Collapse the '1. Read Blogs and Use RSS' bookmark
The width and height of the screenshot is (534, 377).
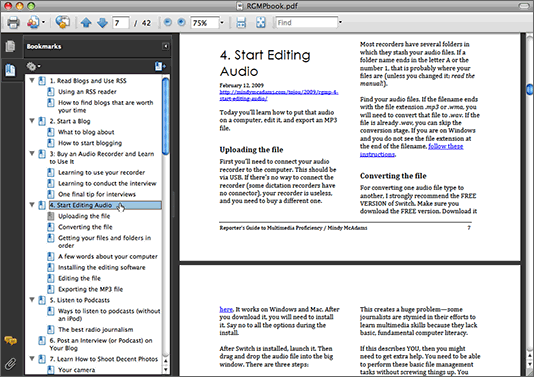(x=32, y=81)
